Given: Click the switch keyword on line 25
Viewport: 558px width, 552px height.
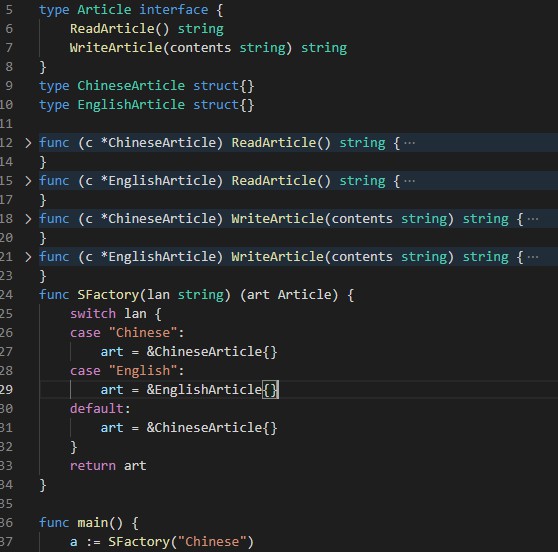Looking at the screenshot, I should (93, 314).
